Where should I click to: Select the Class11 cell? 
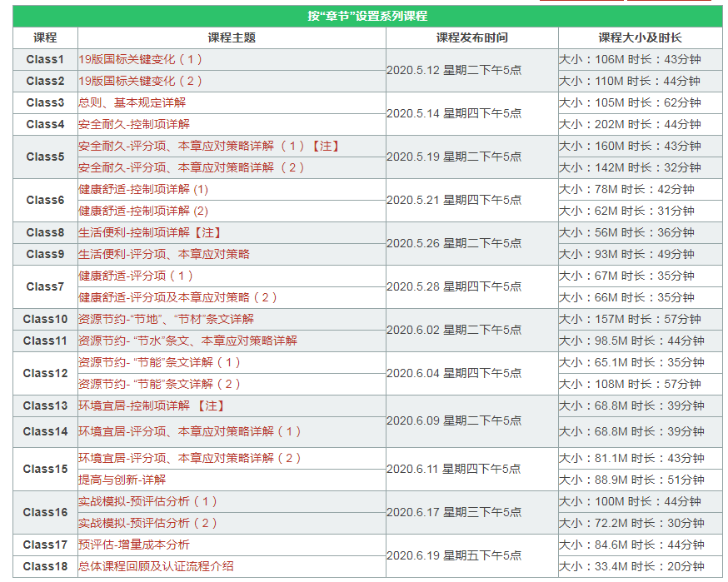click(45, 341)
